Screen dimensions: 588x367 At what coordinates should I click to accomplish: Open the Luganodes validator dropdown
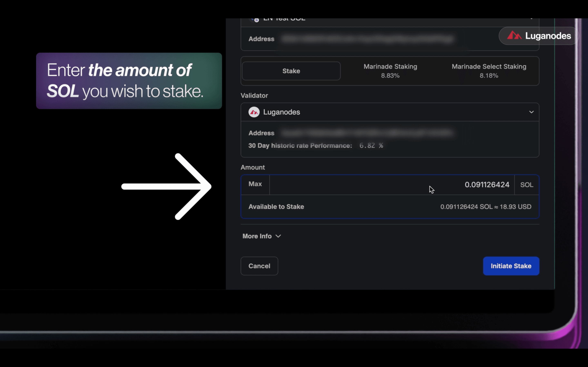[x=389, y=112]
